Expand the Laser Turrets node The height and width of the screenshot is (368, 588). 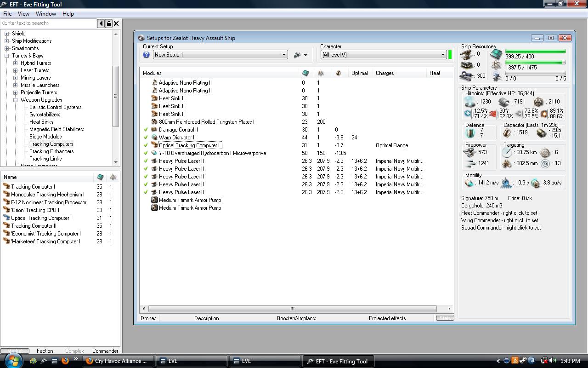(16, 70)
